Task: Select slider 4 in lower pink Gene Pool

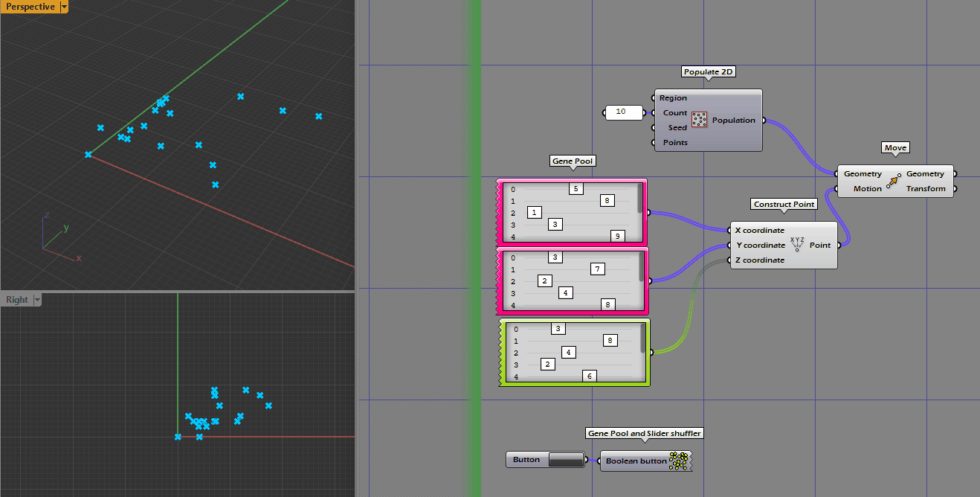Action: click(x=566, y=293)
